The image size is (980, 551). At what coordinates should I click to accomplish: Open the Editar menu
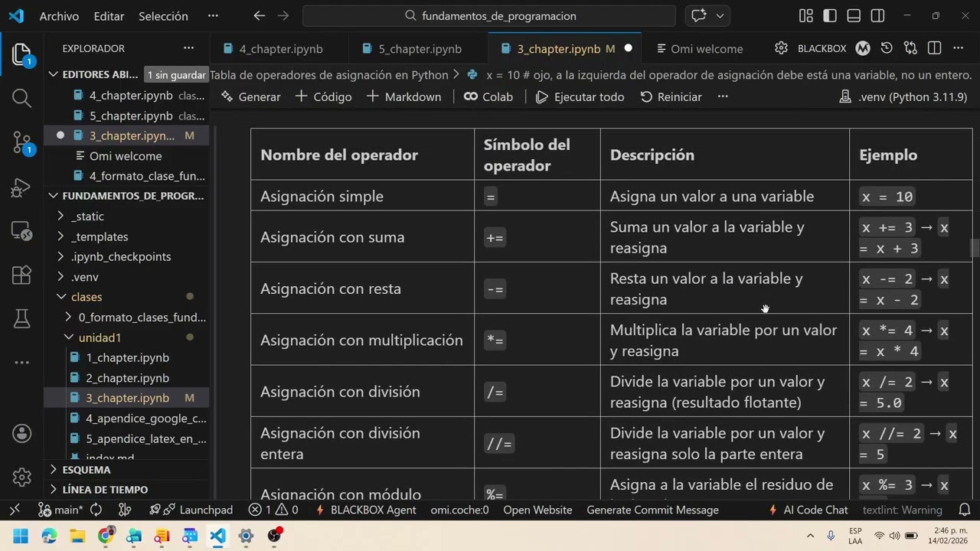[x=109, y=15]
